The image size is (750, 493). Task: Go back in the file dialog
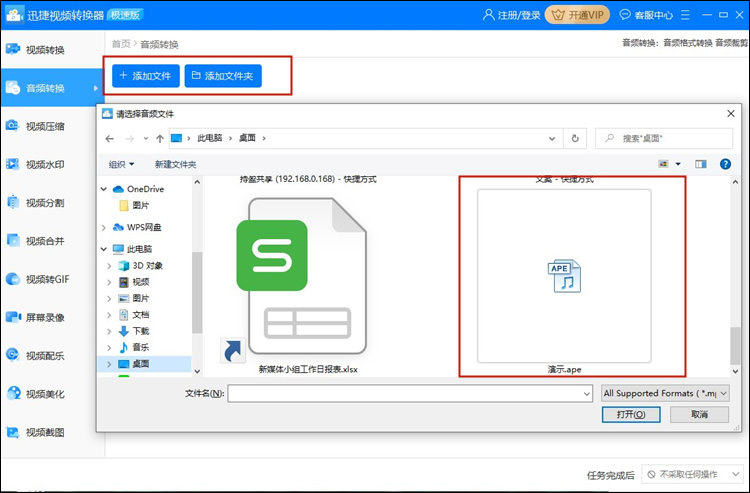point(110,139)
